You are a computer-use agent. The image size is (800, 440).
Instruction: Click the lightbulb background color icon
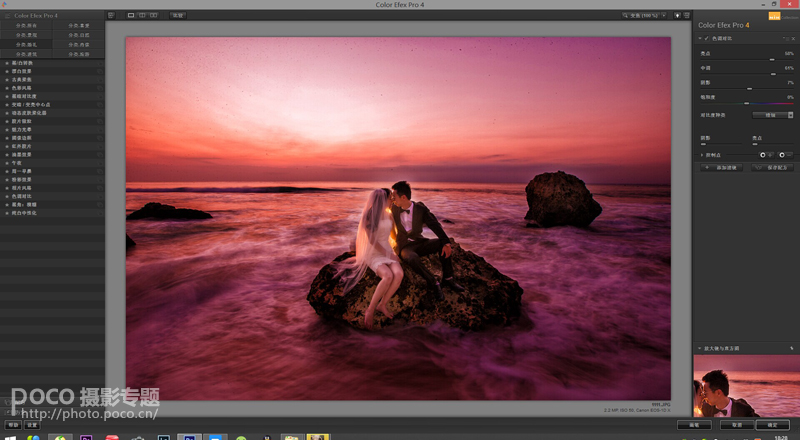(678, 15)
